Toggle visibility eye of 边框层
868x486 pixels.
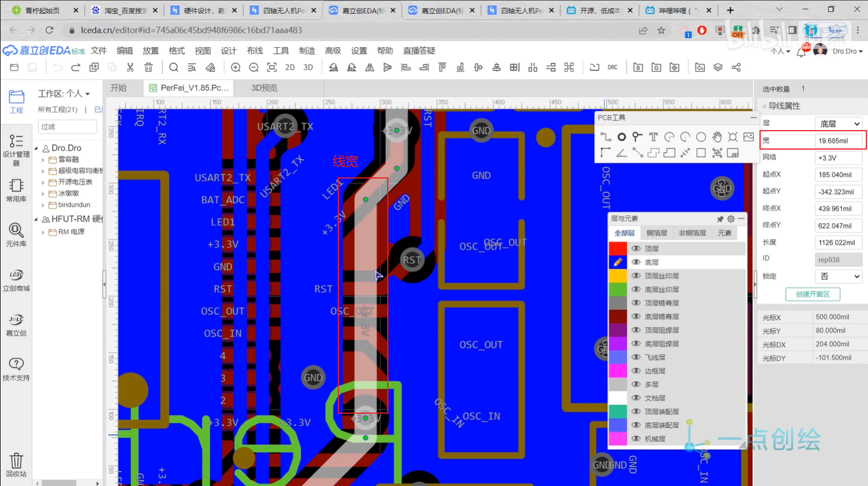pos(636,371)
